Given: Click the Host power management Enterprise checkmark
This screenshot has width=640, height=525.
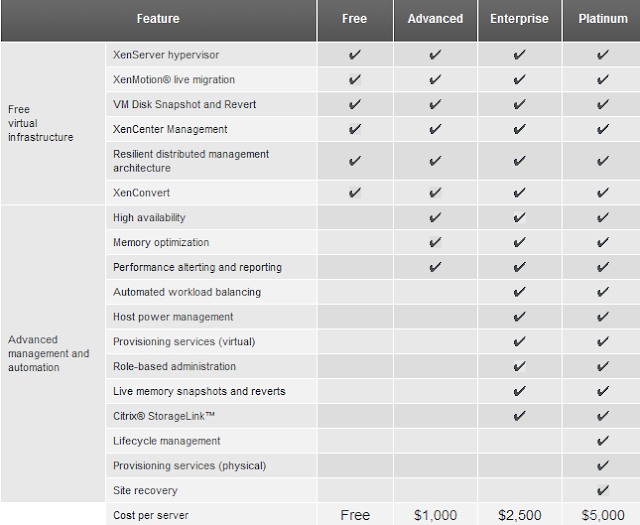Looking at the screenshot, I should click(519, 317).
